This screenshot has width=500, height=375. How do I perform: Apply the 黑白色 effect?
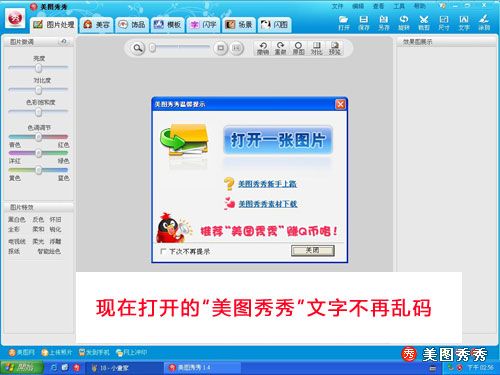coord(17,219)
